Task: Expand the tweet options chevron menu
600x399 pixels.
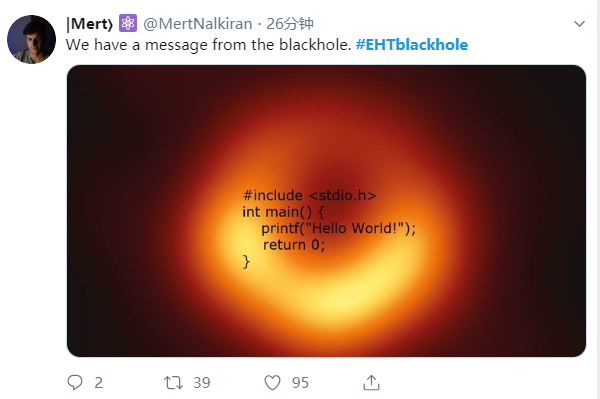Action: pyautogui.click(x=579, y=24)
